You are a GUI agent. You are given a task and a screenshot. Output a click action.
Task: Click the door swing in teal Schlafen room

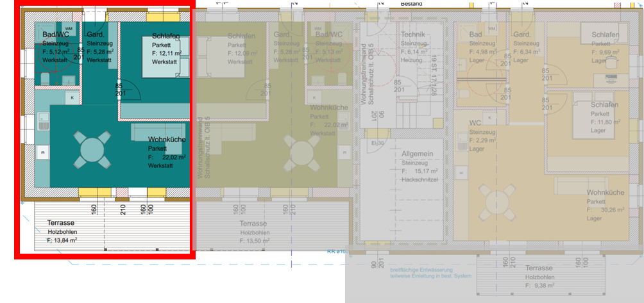(130, 90)
